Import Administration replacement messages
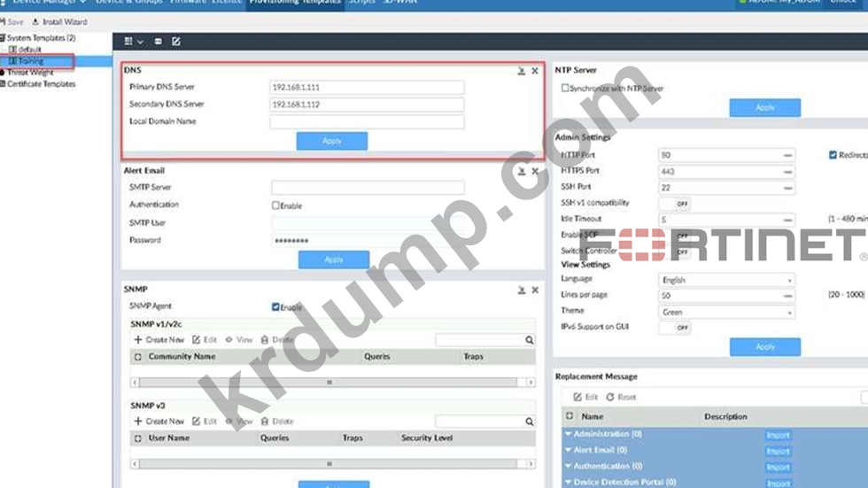Screen dimensions: 868x488 click(778, 436)
